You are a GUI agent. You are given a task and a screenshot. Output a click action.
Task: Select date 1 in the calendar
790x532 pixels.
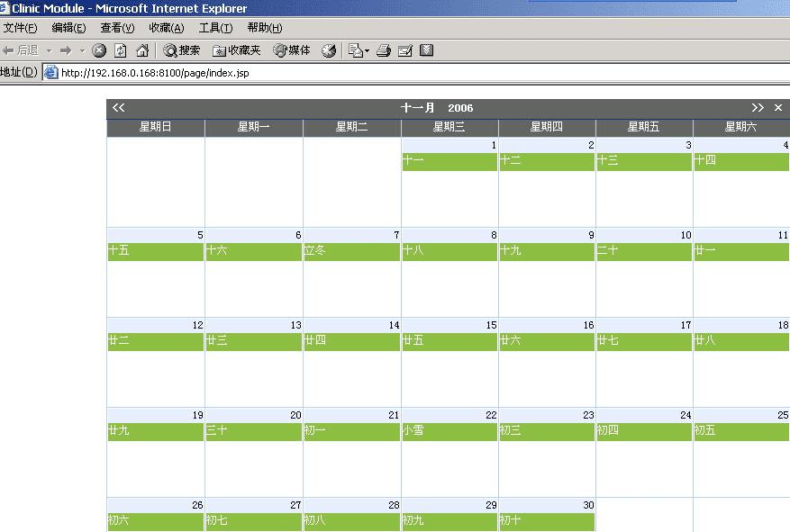(x=494, y=146)
